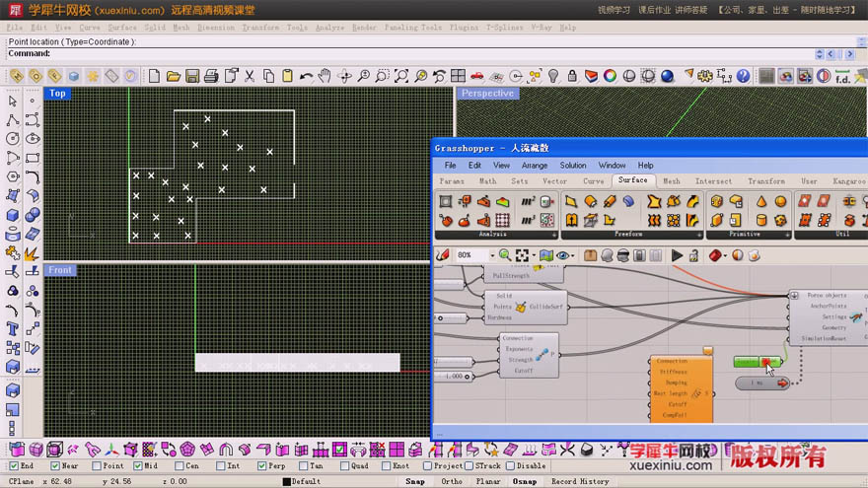Click the cylinder primitive component icon
The height and width of the screenshot is (488, 868).
[761, 220]
